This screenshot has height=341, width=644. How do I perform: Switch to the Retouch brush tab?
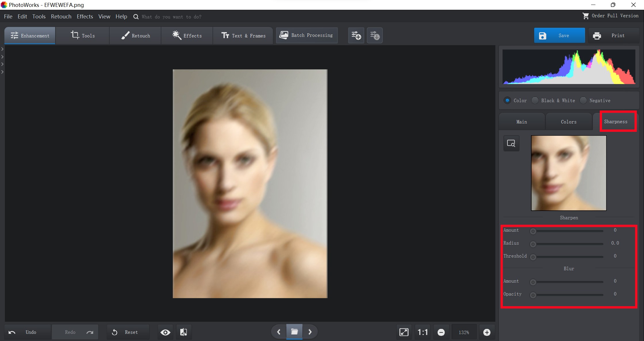tap(135, 36)
